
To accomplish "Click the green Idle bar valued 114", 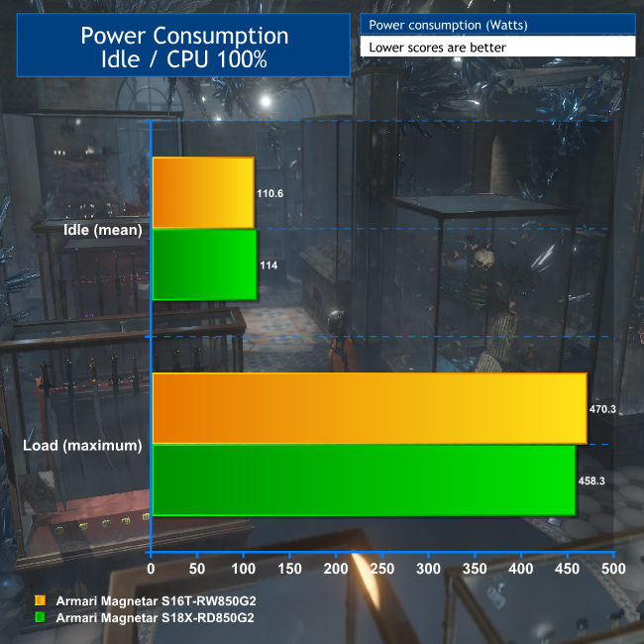I will coord(205,265).
